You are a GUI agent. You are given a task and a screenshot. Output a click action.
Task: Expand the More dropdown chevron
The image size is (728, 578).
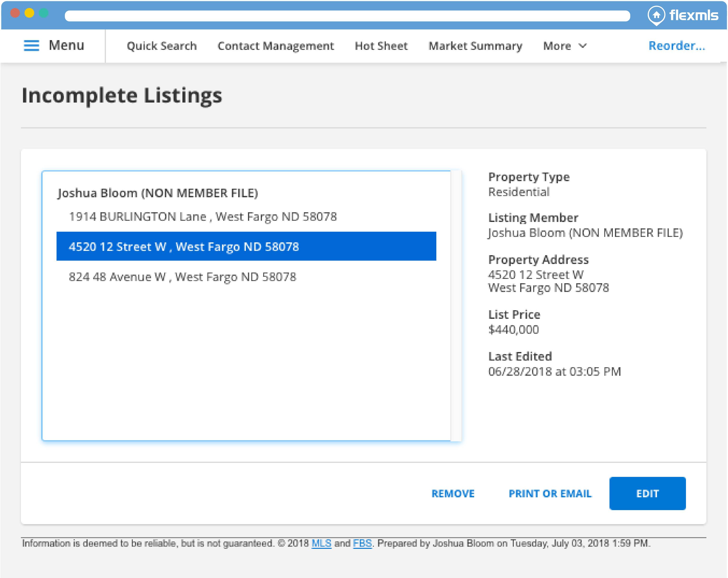pos(582,46)
